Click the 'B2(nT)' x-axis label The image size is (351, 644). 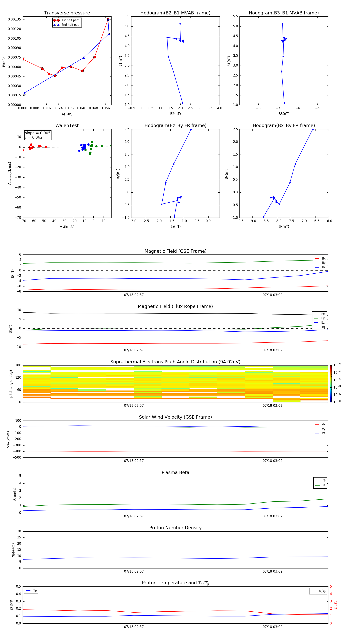(175, 114)
